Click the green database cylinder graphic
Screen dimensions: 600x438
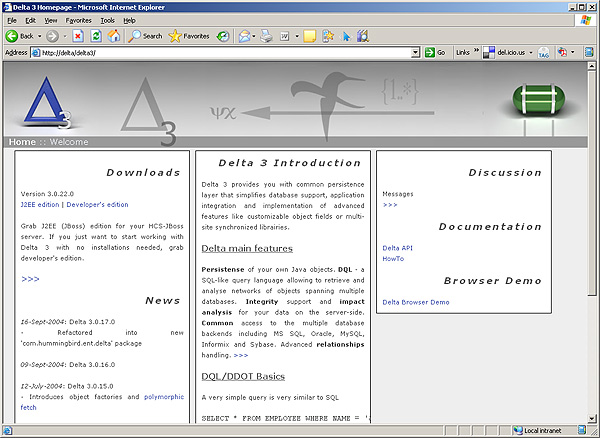tap(539, 99)
